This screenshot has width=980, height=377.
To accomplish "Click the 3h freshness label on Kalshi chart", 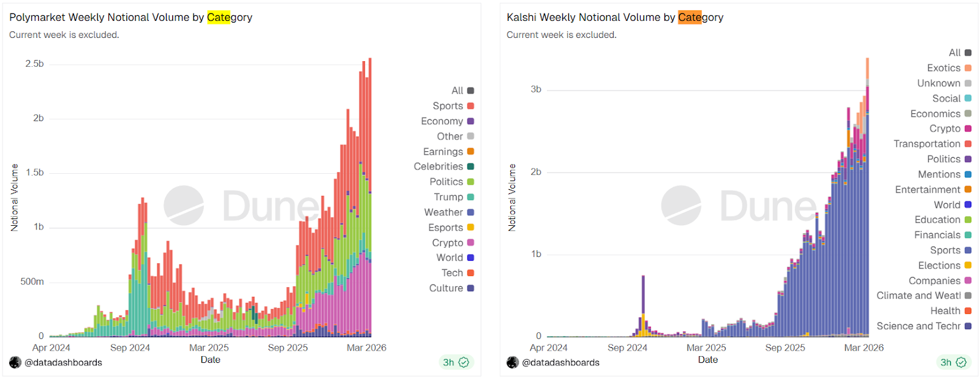I will tap(946, 362).
